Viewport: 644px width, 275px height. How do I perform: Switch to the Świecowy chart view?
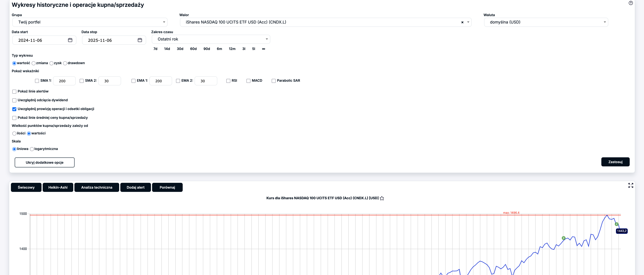pos(26,187)
